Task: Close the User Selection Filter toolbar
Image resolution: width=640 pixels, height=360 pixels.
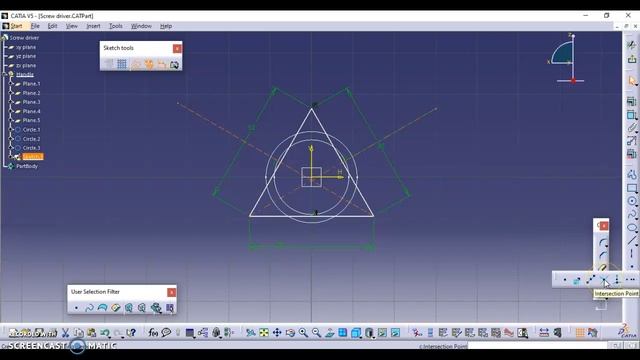Action: [171, 292]
